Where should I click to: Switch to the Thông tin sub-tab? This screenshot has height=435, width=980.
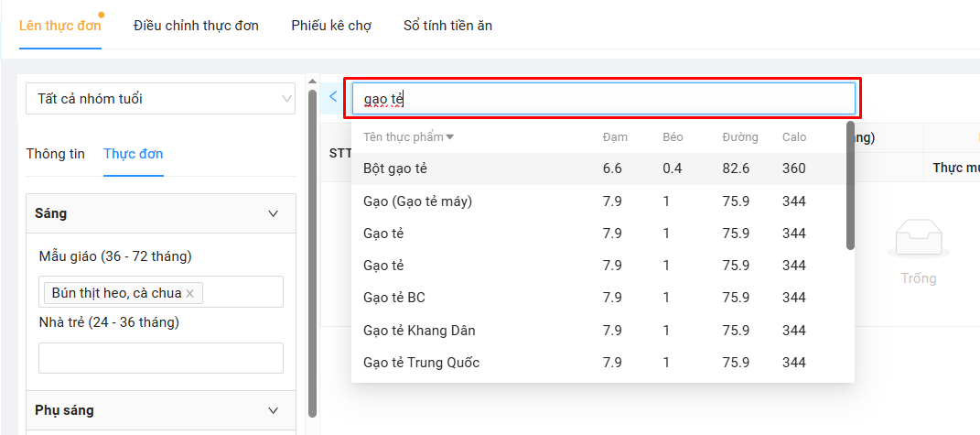[56, 154]
